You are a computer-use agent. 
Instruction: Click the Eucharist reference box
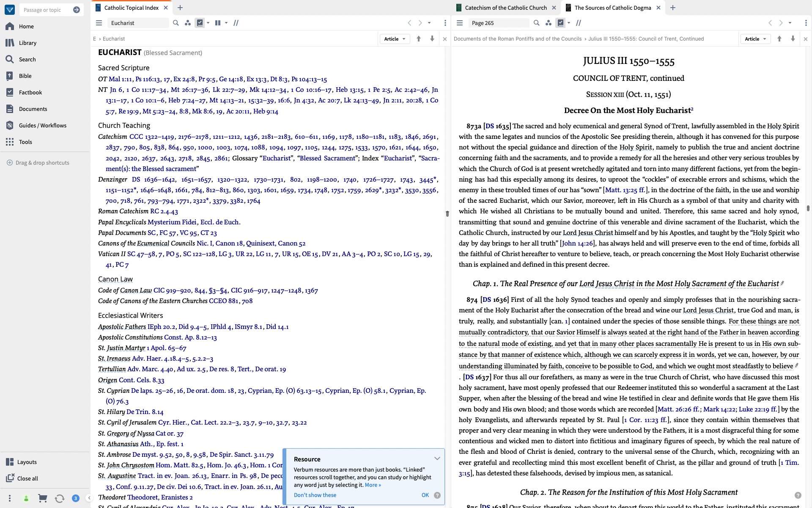137,23
